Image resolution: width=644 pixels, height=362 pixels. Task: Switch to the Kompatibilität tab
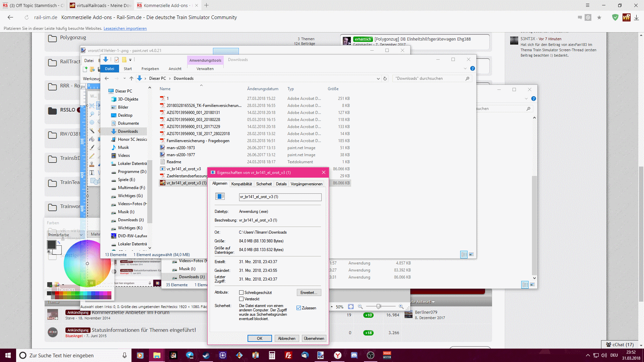(x=241, y=184)
